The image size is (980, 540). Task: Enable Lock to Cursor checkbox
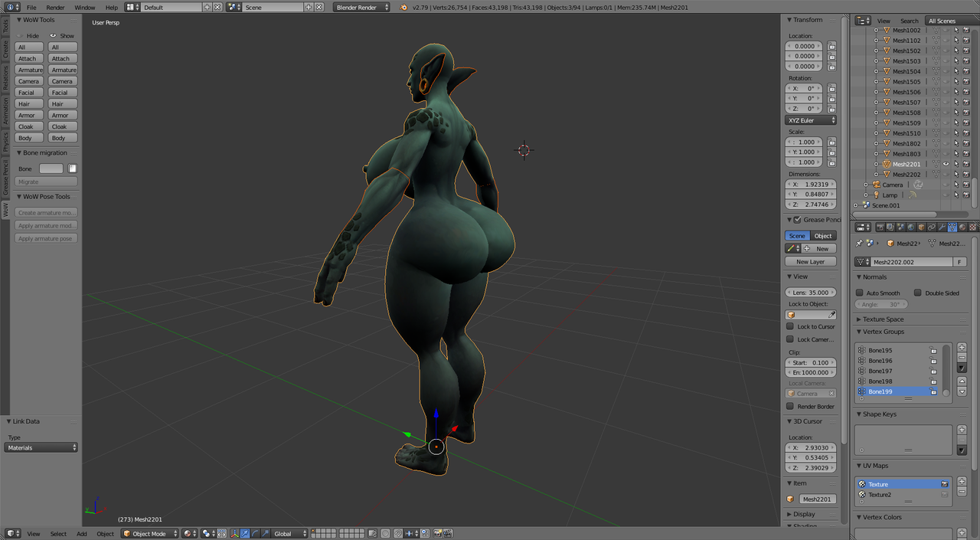(x=790, y=326)
